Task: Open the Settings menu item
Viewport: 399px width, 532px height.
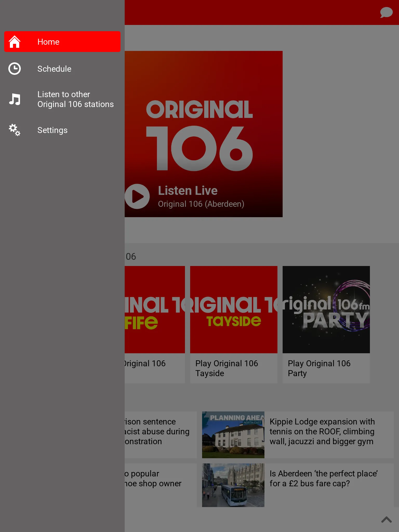Action: tap(62, 130)
